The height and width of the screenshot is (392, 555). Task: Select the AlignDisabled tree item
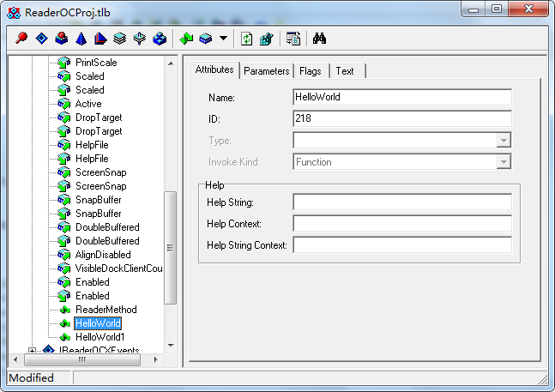pos(103,255)
